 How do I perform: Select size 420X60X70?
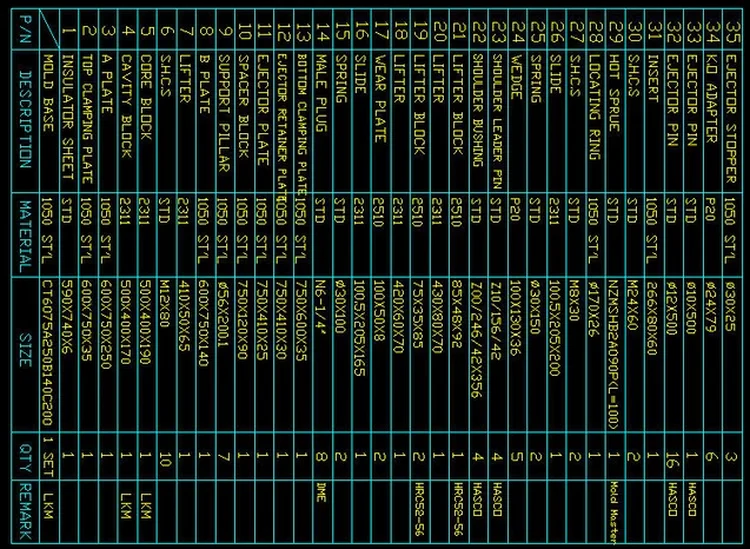point(399,317)
